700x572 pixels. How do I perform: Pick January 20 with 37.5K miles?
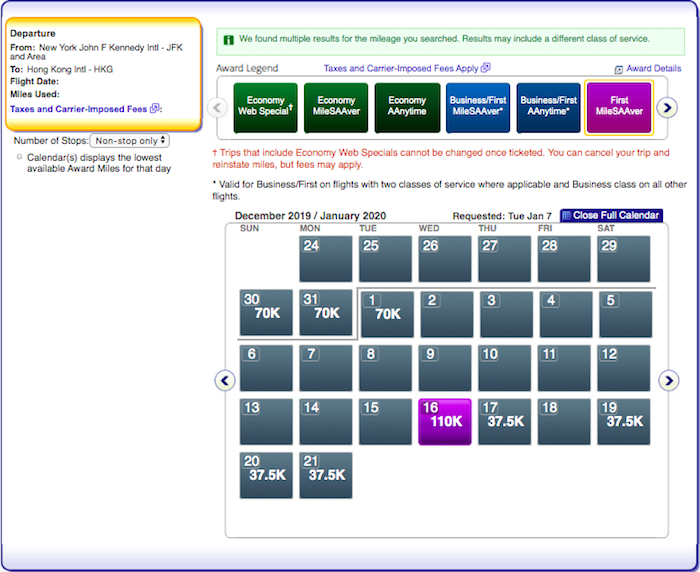pyautogui.click(x=266, y=475)
